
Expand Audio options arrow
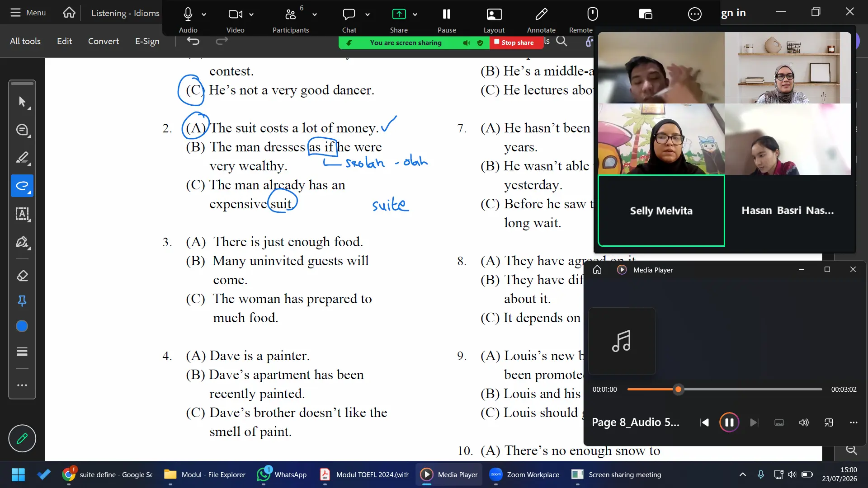[x=204, y=14]
